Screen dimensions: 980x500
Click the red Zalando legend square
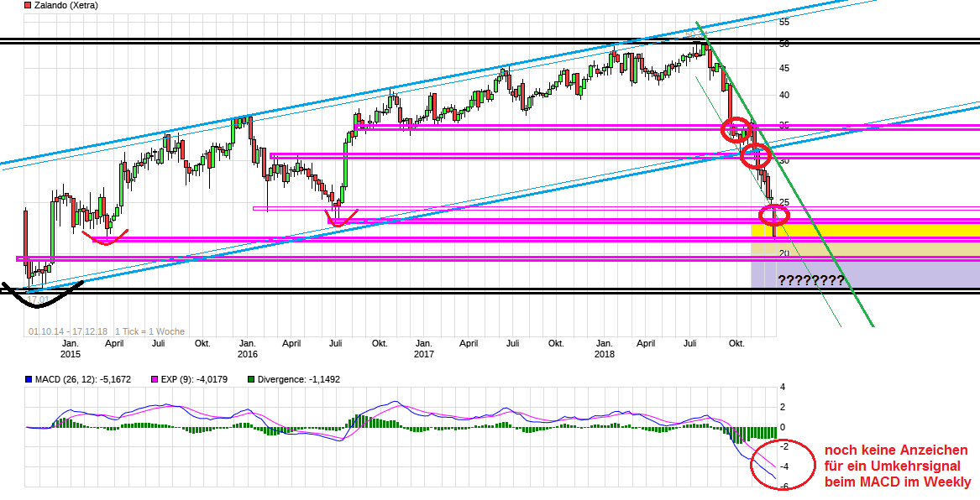28,6
